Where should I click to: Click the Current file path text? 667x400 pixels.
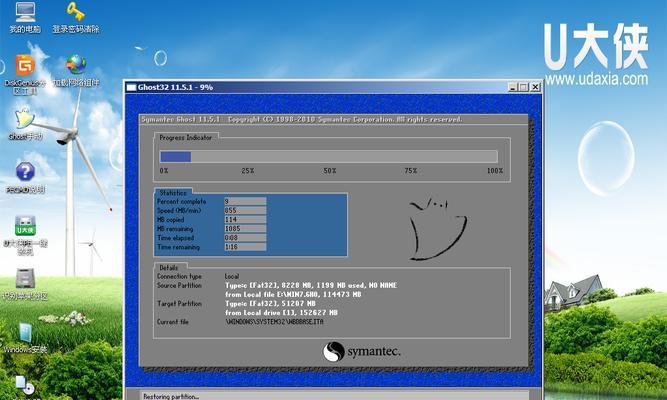(x=274, y=322)
